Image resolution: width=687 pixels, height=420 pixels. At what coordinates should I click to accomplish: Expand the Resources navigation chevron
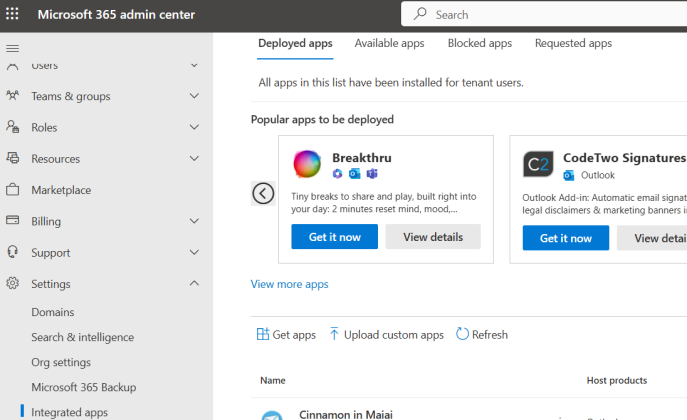coord(194,159)
